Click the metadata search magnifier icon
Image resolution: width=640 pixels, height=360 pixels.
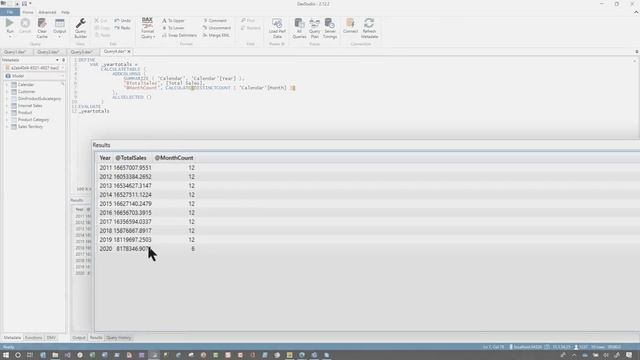[x=62, y=84]
